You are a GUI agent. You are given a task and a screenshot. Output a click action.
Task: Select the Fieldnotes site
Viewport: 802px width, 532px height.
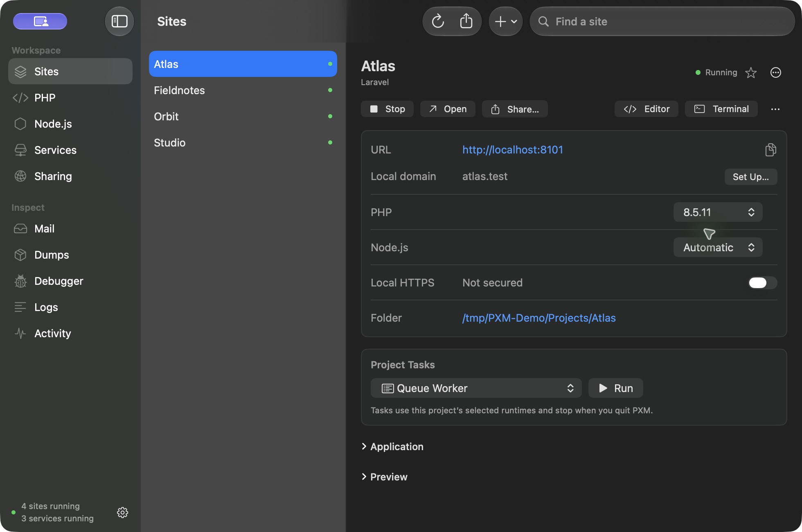point(243,90)
